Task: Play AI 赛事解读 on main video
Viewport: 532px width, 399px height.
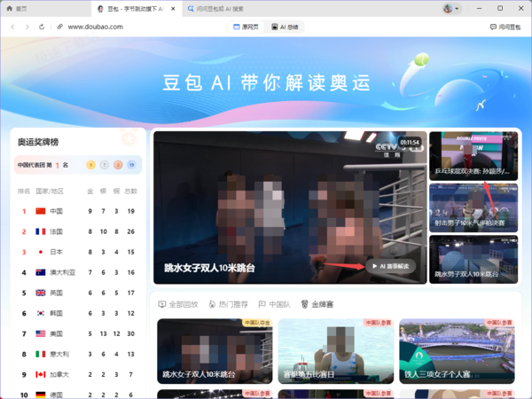Action: [x=390, y=266]
